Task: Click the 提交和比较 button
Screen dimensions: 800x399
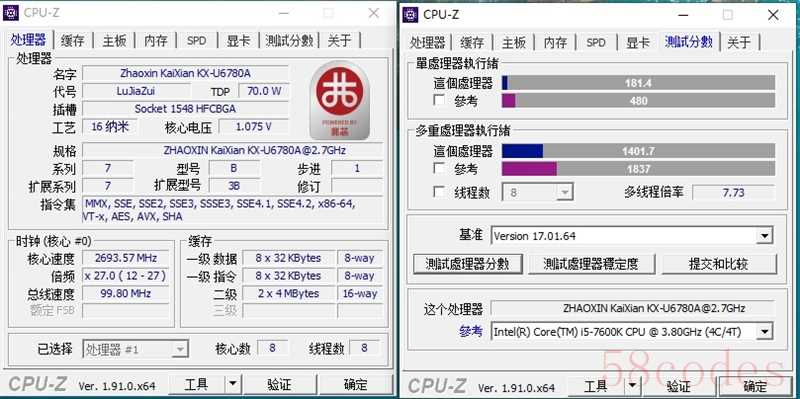Action: click(719, 264)
